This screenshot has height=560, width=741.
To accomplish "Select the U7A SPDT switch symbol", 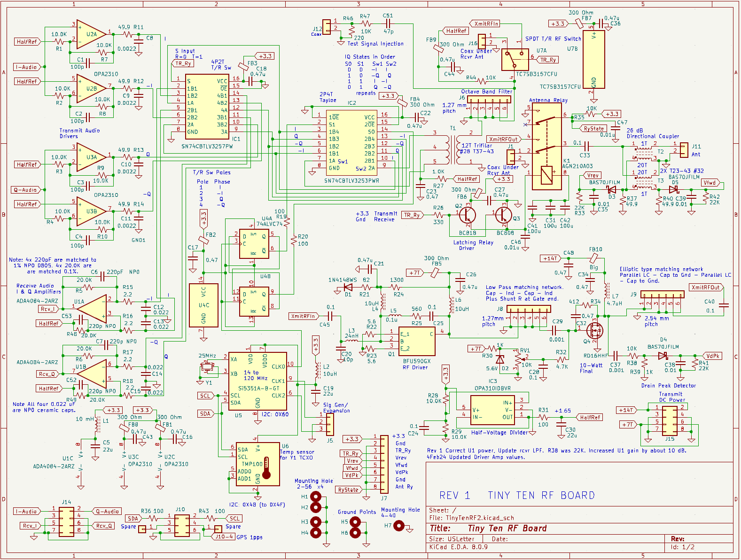I will point(515,60).
